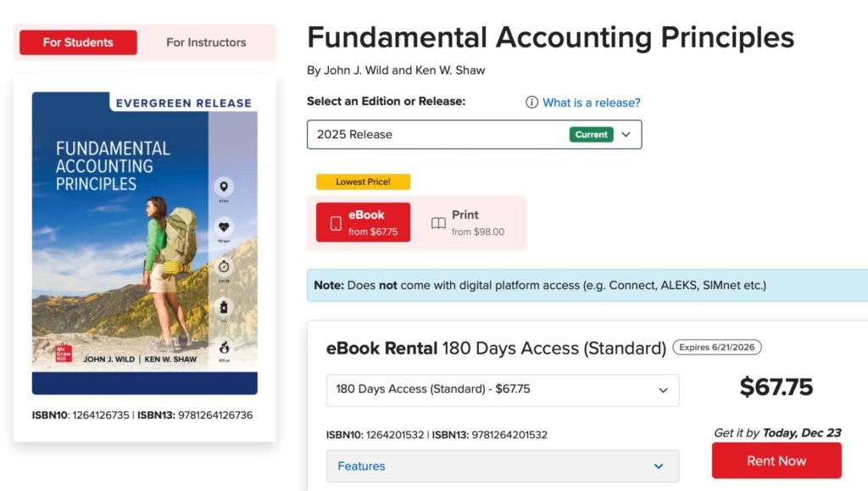
Task: Select the eBook format option
Action: tap(364, 222)
